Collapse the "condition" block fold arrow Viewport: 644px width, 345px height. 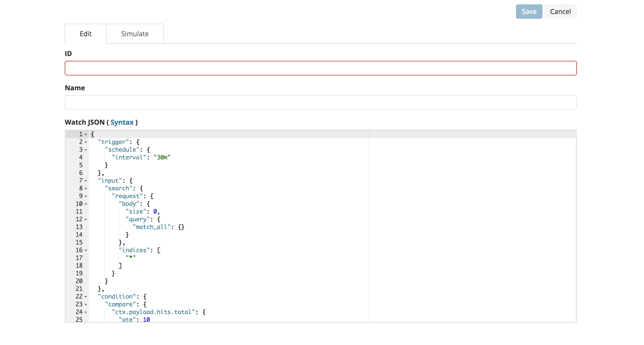click(86, 297)
